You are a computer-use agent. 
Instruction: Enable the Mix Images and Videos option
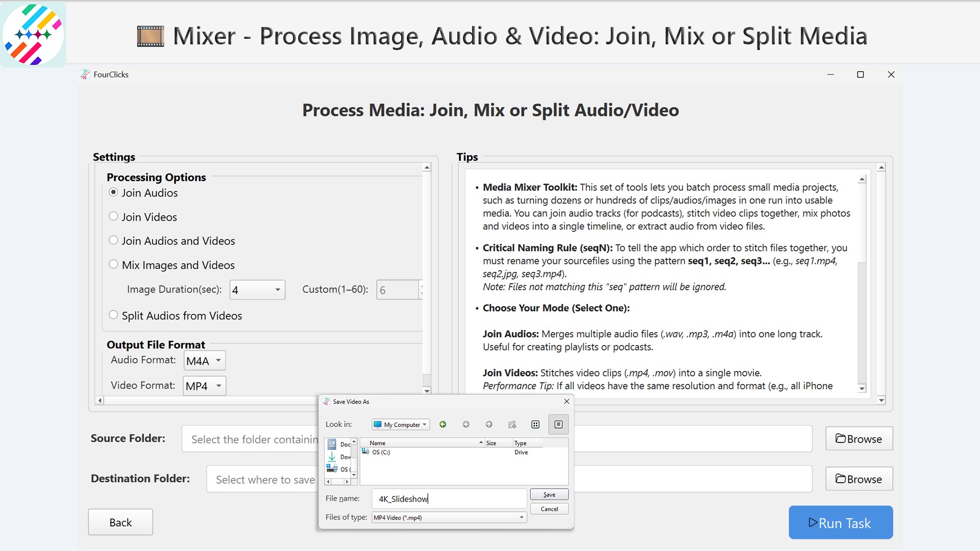[113, 264]
